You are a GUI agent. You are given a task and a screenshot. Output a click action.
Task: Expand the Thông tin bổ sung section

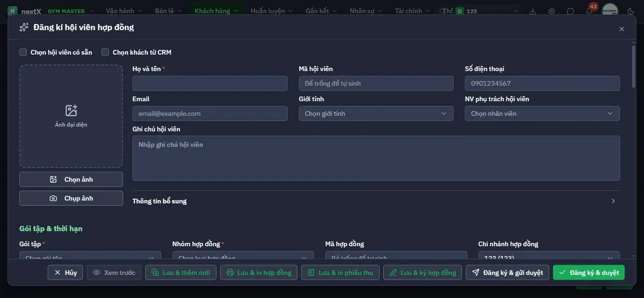(x=376, y=201)
